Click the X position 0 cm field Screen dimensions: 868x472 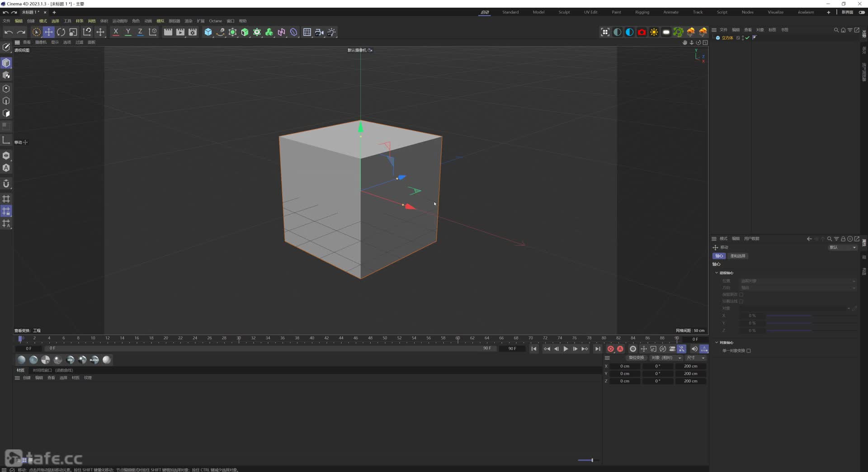tap(625, 366)
